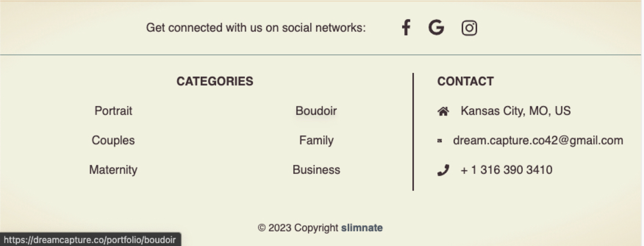Navigate to the Family category

316,140
